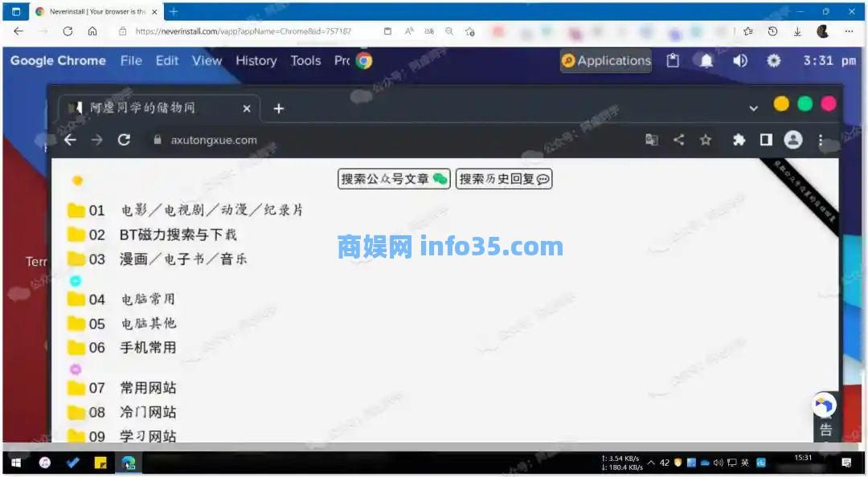Open the Chrome extensions puzzle icon

(739, 140)
